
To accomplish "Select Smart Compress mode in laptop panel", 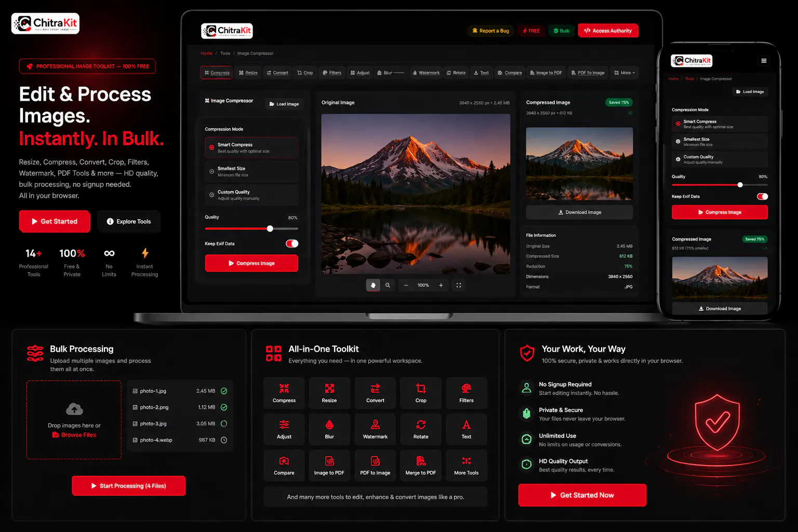I will (251, 148).
